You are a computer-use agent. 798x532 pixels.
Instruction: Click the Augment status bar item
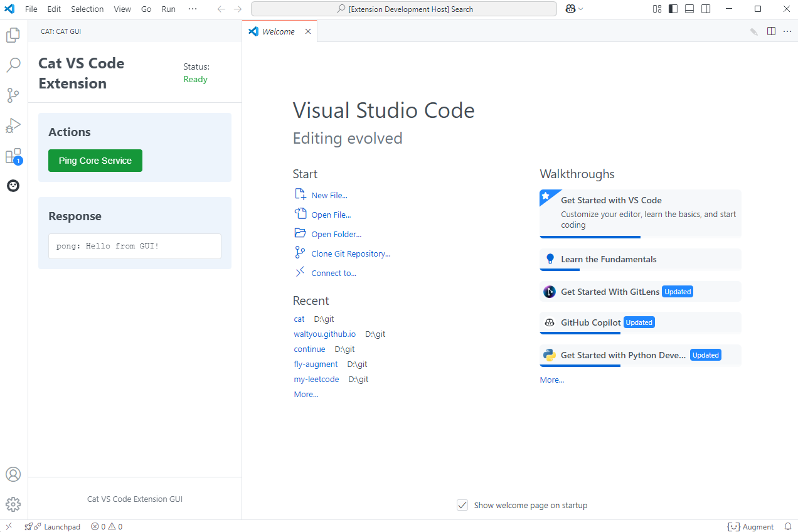click(x=750, y=526)
